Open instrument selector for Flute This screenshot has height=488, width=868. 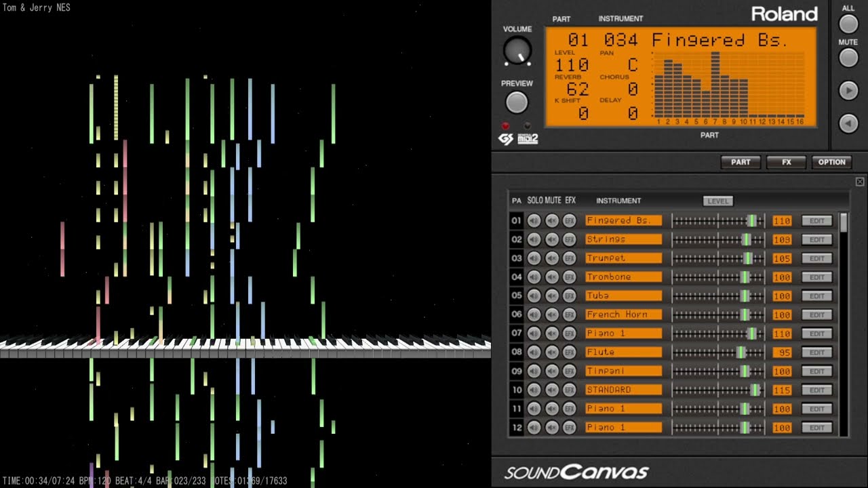623,352
